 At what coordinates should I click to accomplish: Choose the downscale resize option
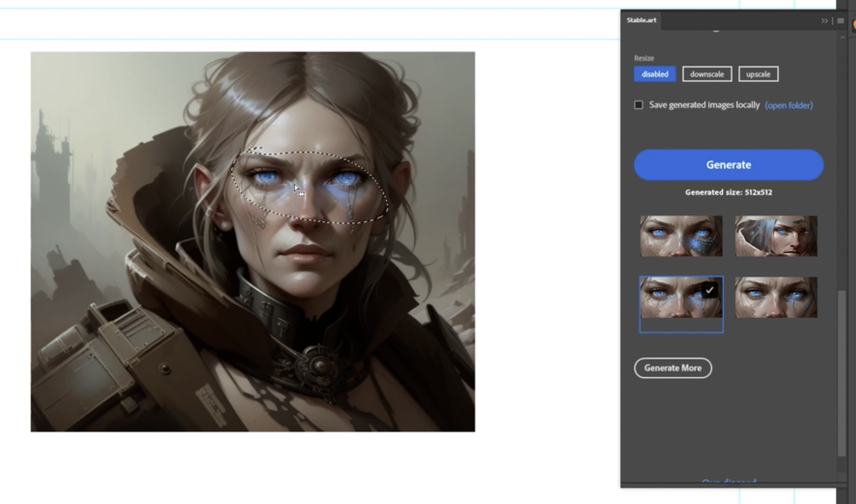coord(707,74)
